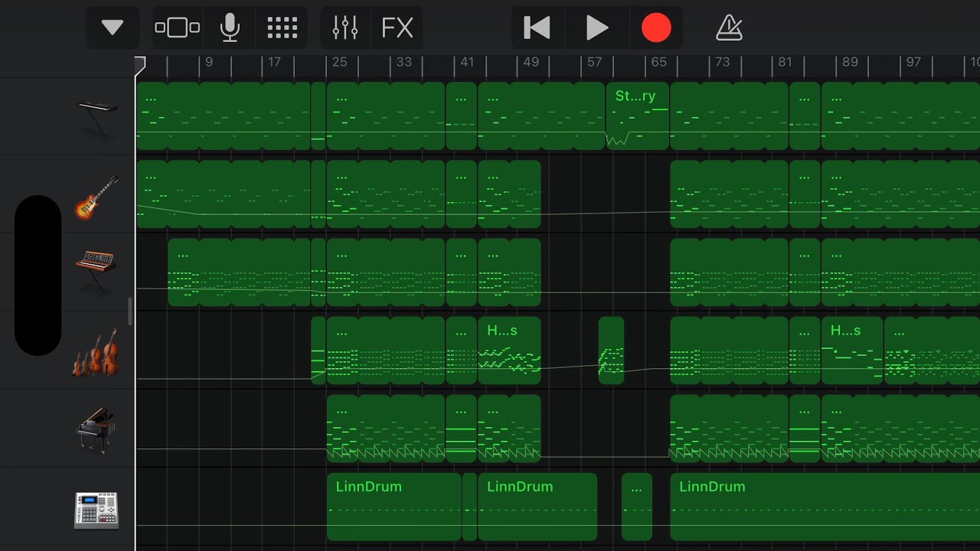Click bar 25 on the timeline ruler

pos(339,63)
